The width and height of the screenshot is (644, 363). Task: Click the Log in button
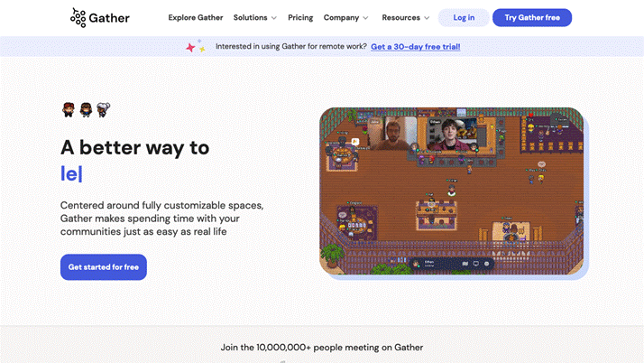(464, 18)
